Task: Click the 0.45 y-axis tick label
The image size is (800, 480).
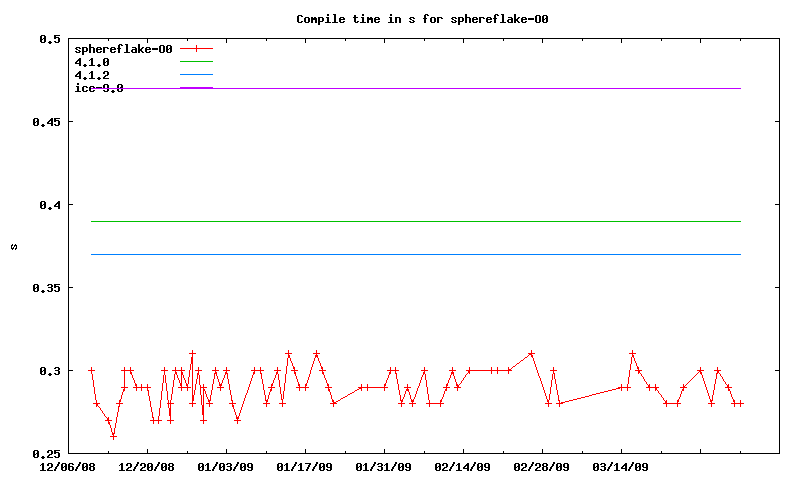Action: click(45, 122)
